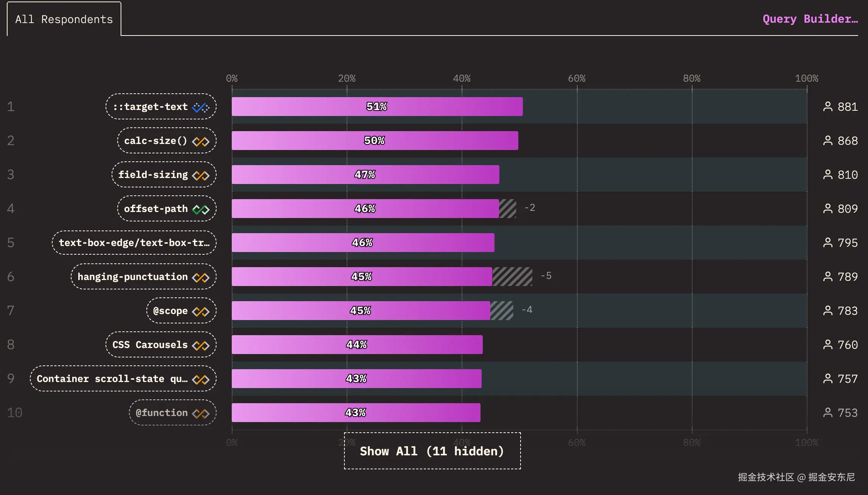Click the 44% bar for CSS Carousels
Image resolution: width=868 pixels, height=495 pixels.
point(357,345)
